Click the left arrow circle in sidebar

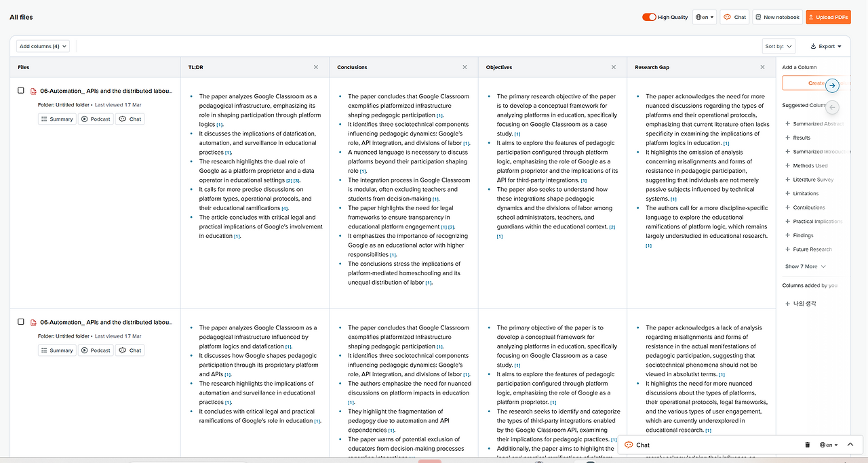click(x=833, y=107)
